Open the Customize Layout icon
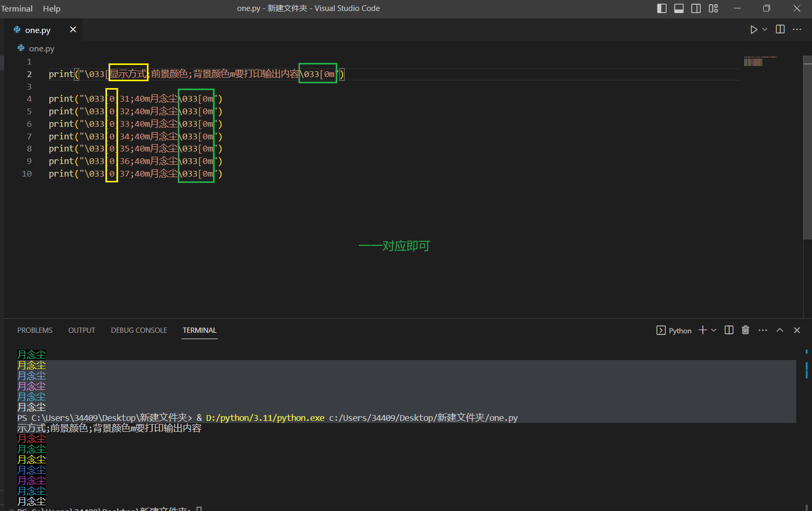 pos(713,8)
